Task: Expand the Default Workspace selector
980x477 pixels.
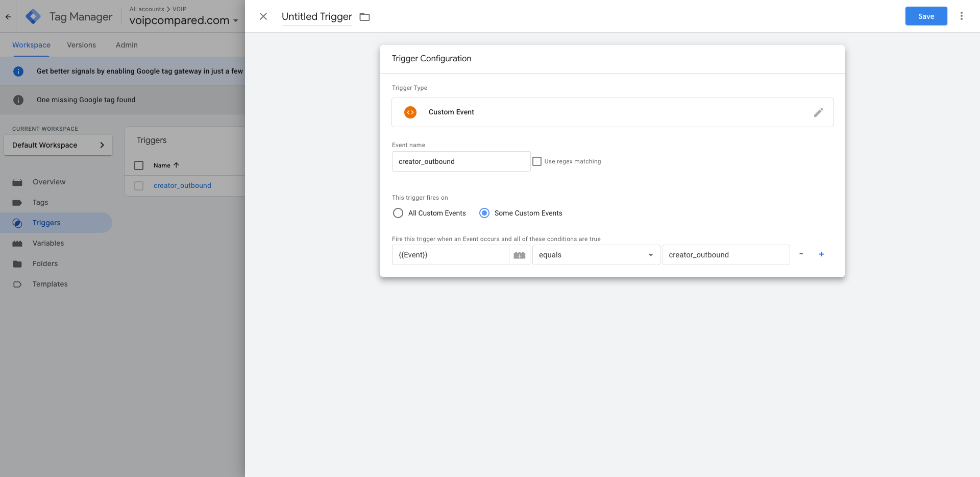Action: [x=58, y=145]
